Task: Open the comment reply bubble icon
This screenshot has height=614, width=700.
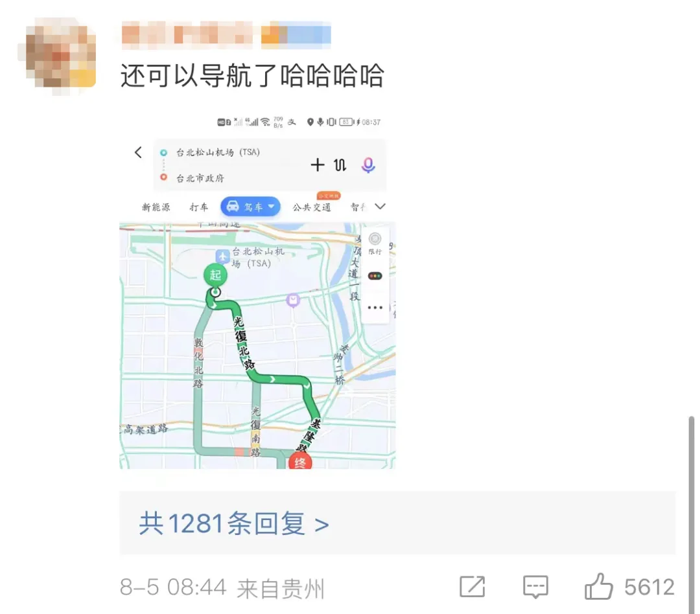Action: pyautogui.click(x=535, y=587)
